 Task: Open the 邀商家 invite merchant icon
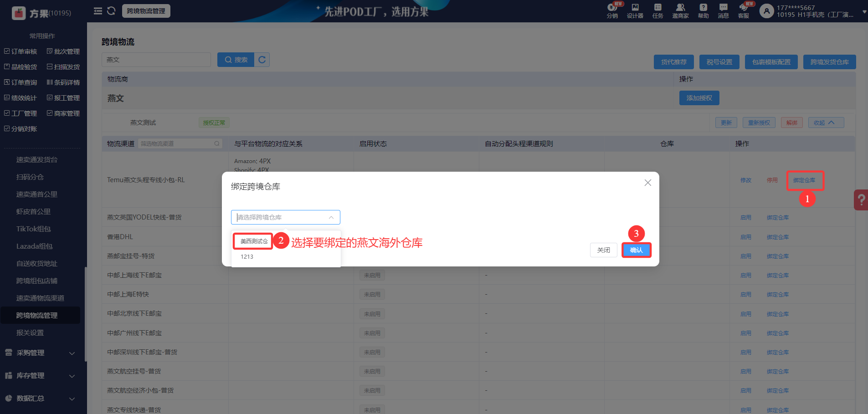[x=680, y=10]
